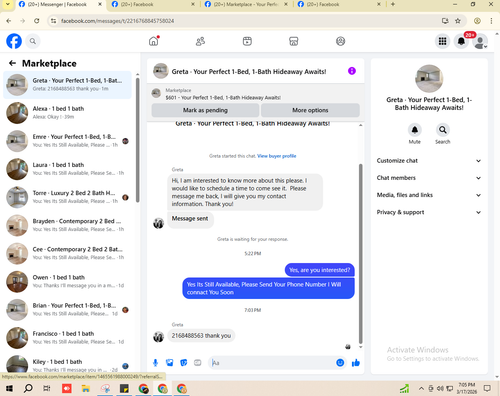
Task: Click the purple conversation information icon
Action: pos(352,71)
